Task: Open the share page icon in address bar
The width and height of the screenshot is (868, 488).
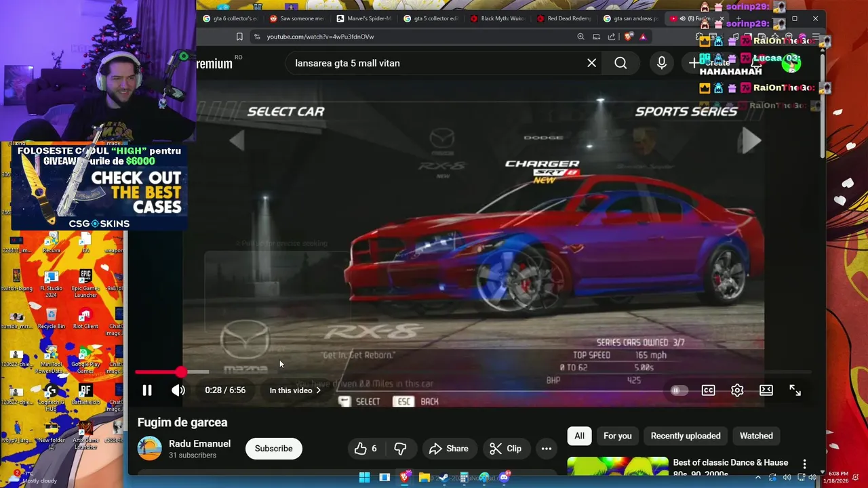Action: (x=612, y=37)
